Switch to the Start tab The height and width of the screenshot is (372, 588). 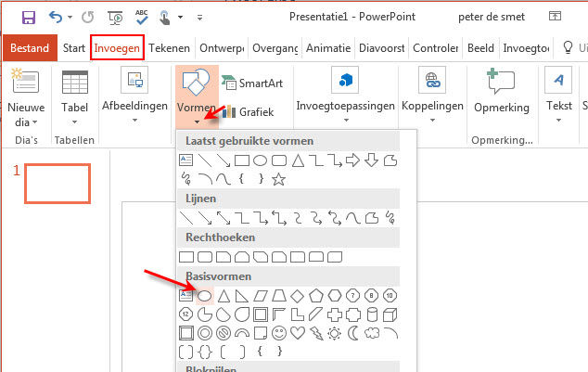[x=74, y=48]
